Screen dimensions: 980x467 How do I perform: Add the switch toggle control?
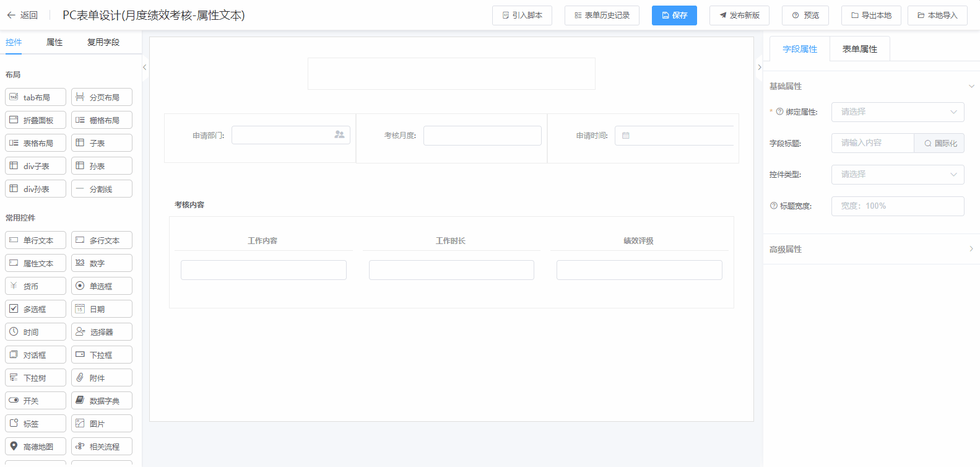(x=36, y=401)
